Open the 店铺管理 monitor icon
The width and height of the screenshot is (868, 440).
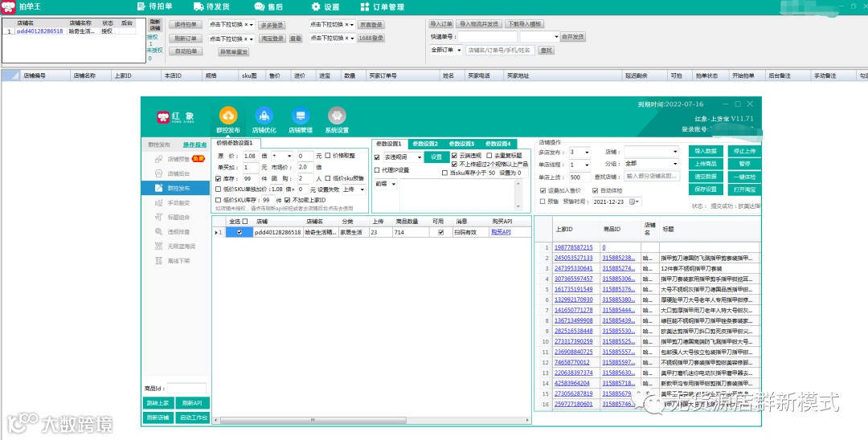tap(301, 116)
